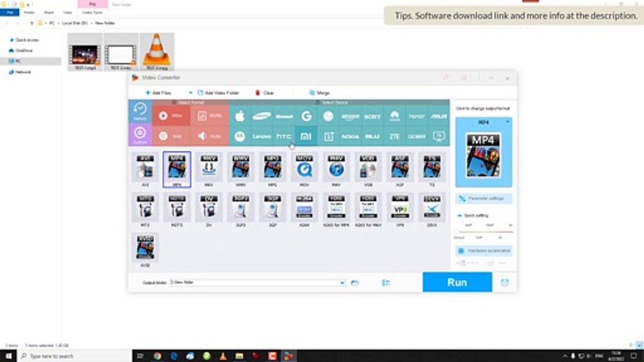Open Parameter settings
The image size is (644, 362).
pos(484,199)
